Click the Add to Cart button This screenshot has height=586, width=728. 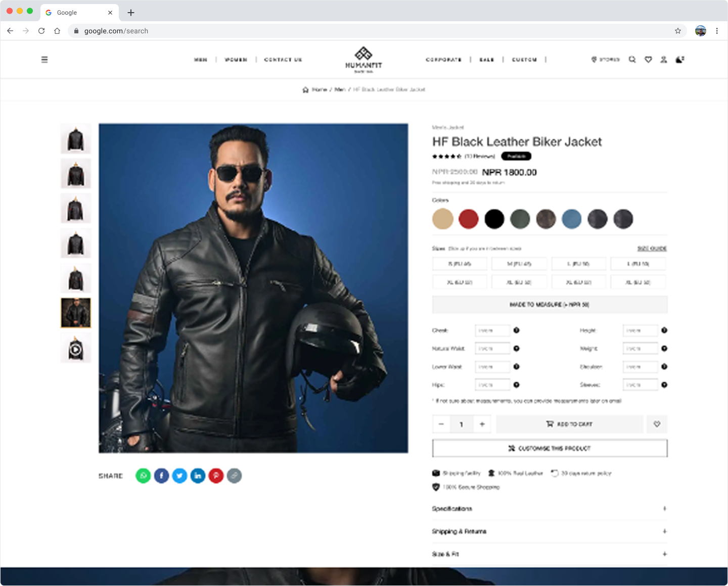569,424
